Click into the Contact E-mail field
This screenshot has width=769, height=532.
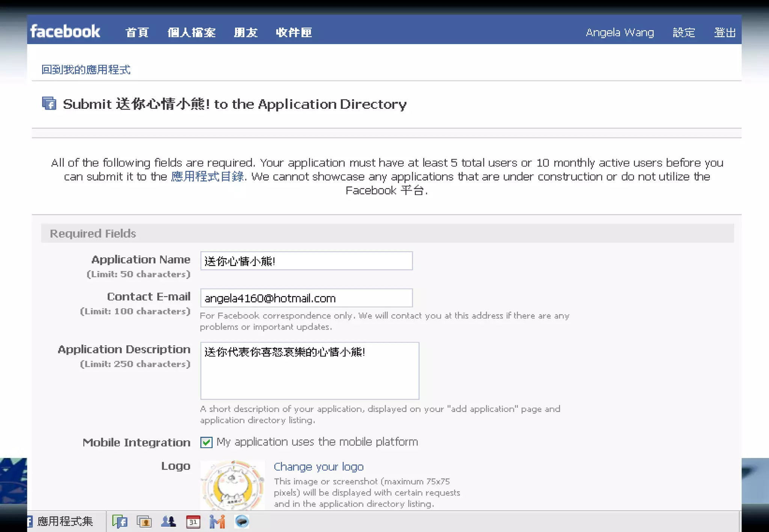click(306, 298)
